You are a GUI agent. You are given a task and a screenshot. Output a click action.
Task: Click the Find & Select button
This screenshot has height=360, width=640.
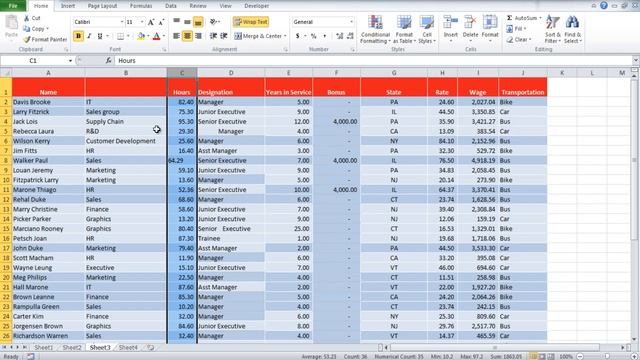point(573,29)
